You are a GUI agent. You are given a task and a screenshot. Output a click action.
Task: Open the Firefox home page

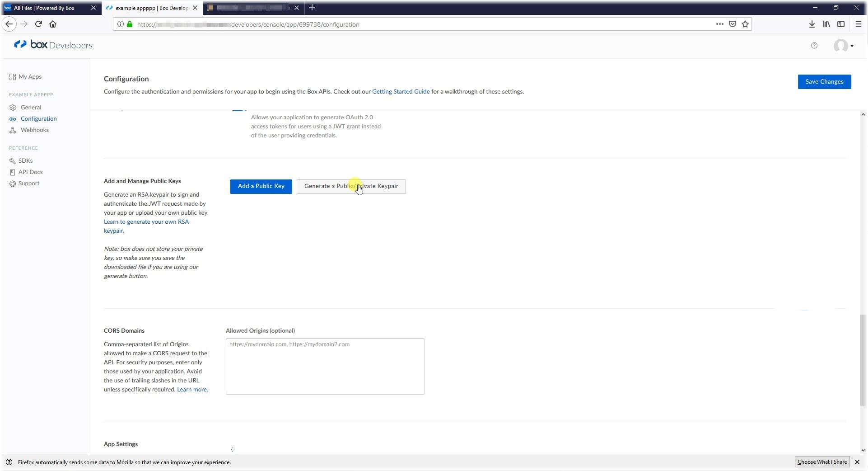point(53,24)
